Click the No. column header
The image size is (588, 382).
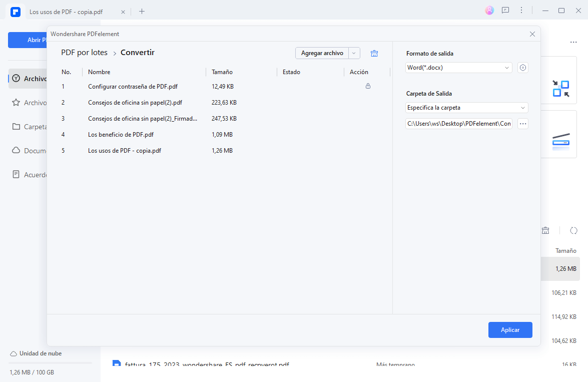coord(67,72)
